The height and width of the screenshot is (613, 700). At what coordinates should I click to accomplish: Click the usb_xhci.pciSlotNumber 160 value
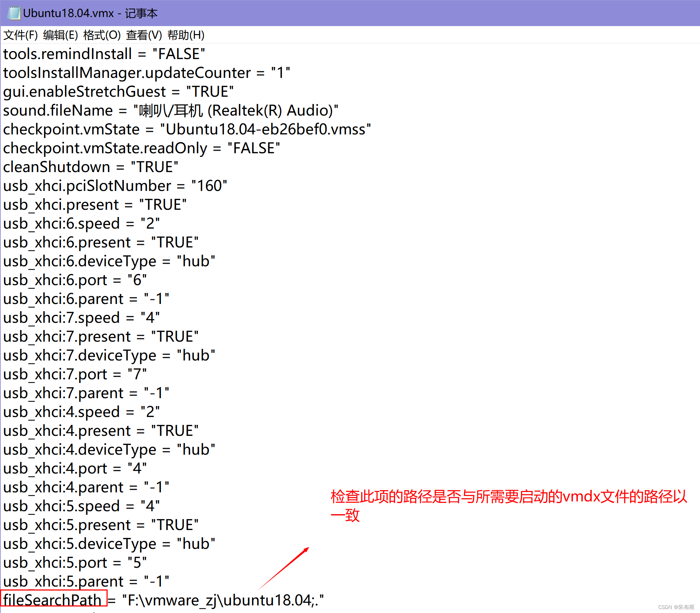[x=209, y=186]
